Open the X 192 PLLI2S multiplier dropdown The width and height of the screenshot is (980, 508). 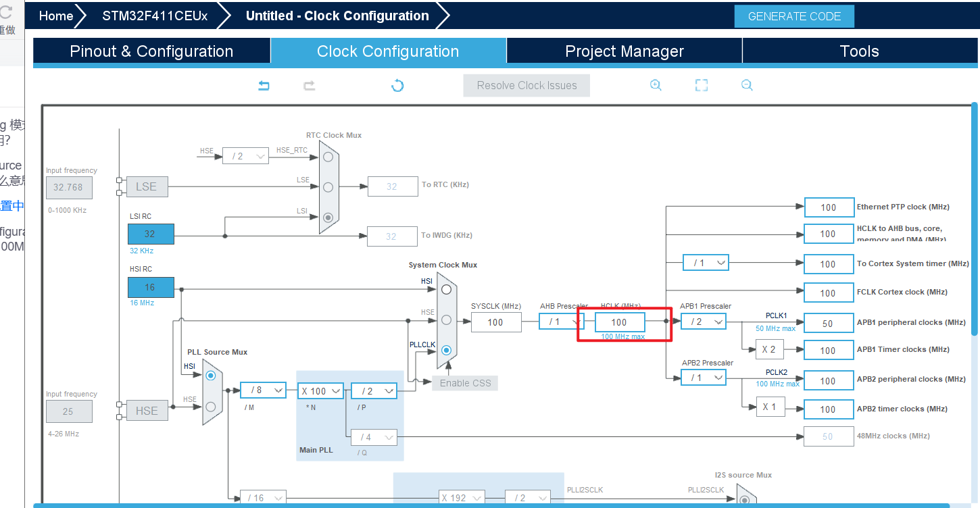[462, 498]
